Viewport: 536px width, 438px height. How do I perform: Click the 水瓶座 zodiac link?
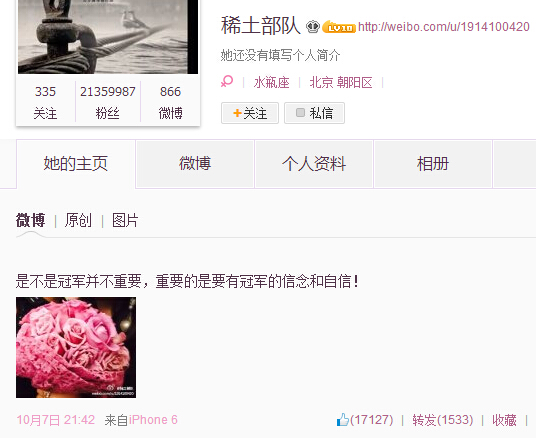(x=271, y=82)
